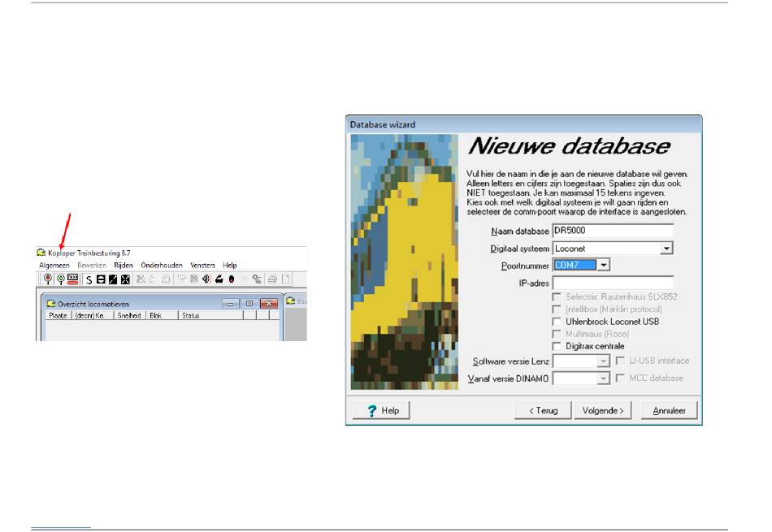Tick the Selectrix Rautenhaus SLX852 checkbox

(x=557, y=296)
